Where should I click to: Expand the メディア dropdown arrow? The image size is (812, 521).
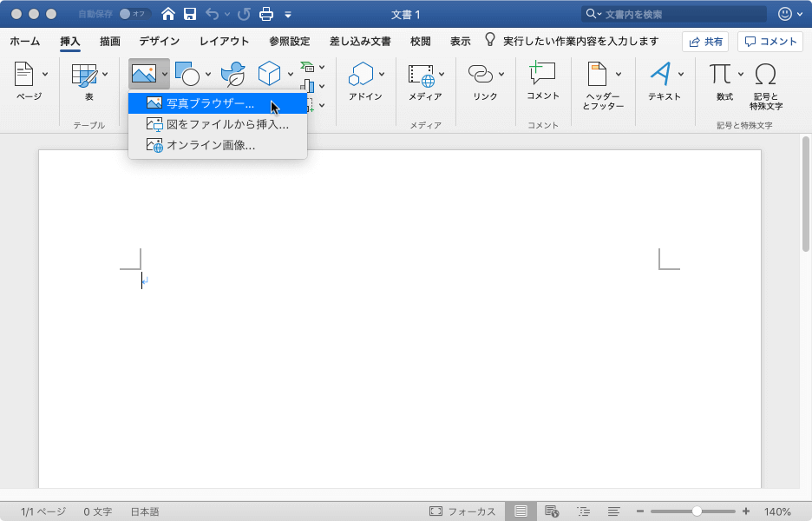point(442,74)
